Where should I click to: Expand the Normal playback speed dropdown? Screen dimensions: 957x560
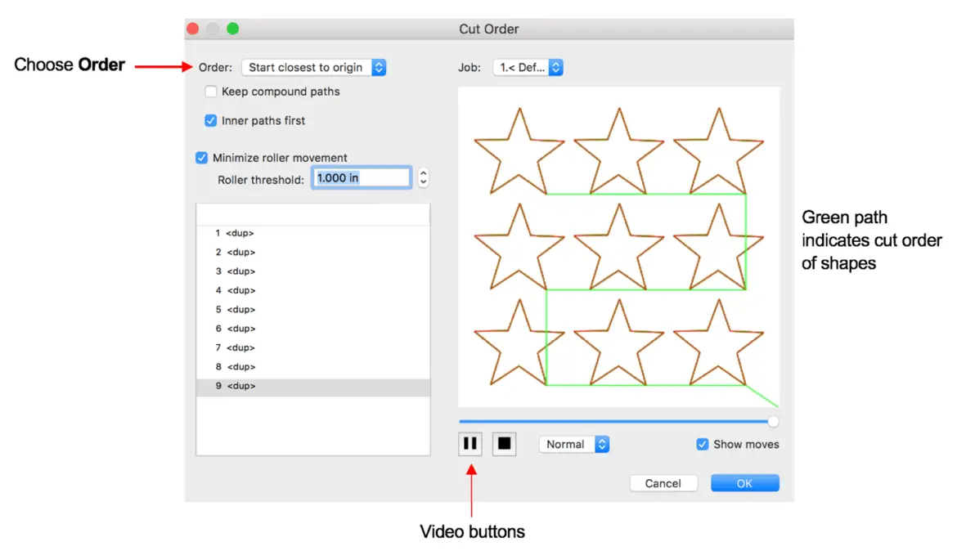click(x=574, y=445)
